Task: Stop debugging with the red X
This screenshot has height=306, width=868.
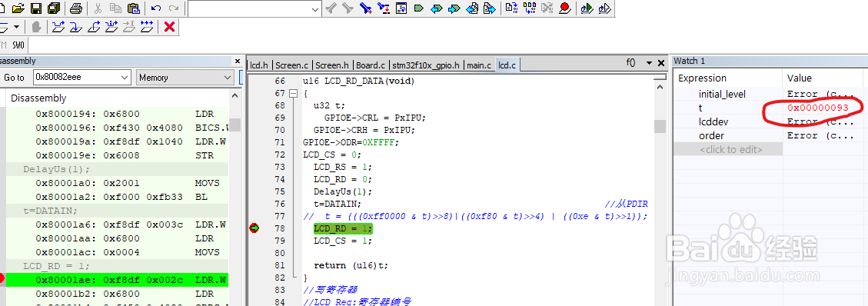Action: click(x=170, y=27)
